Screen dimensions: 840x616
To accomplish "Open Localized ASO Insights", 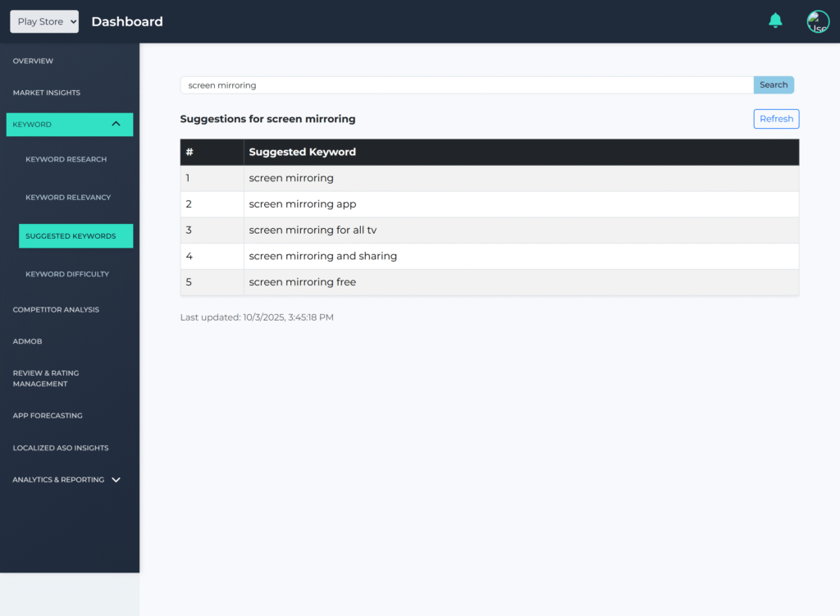I will (61, 448).
